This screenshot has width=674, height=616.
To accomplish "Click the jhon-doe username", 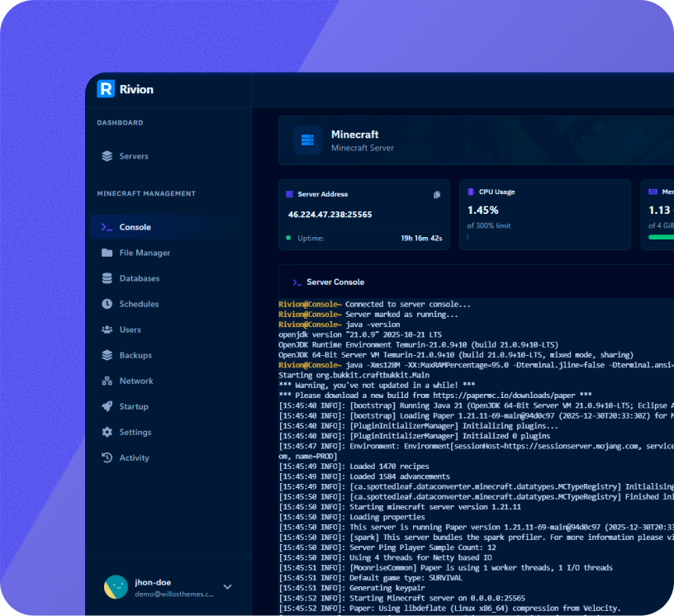I will pos(153,582).
